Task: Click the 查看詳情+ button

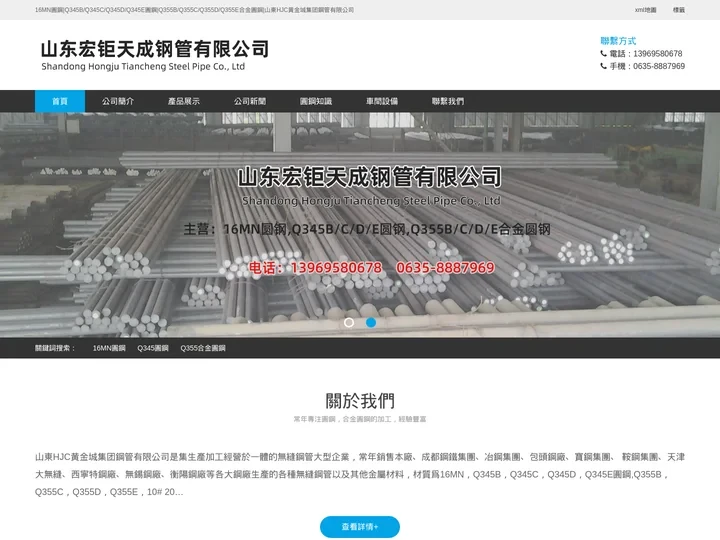Action: pos(360,527)
